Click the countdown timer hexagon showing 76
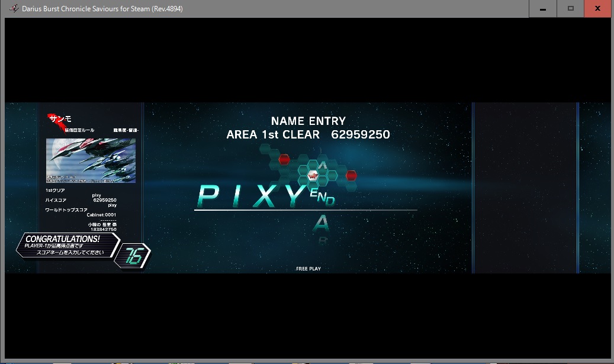614x364 pixels. click(x=134, y=255)
